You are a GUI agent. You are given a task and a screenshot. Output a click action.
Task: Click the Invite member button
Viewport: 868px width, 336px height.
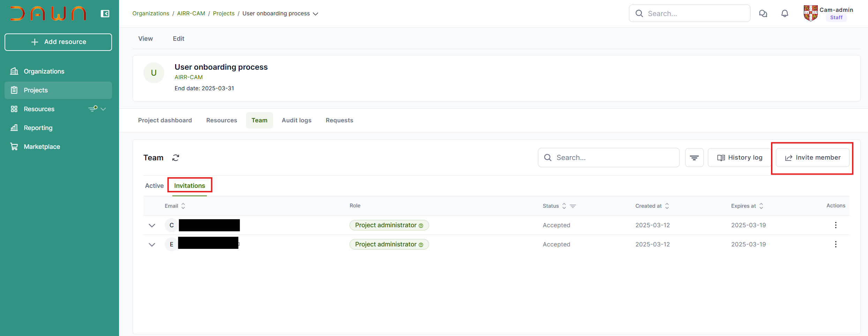click(x=813, y=158)
